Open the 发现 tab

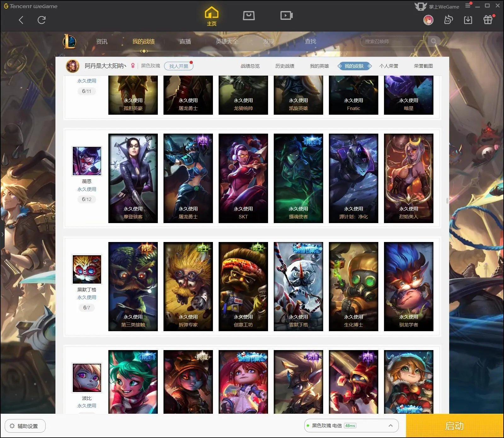coord(269,41)
